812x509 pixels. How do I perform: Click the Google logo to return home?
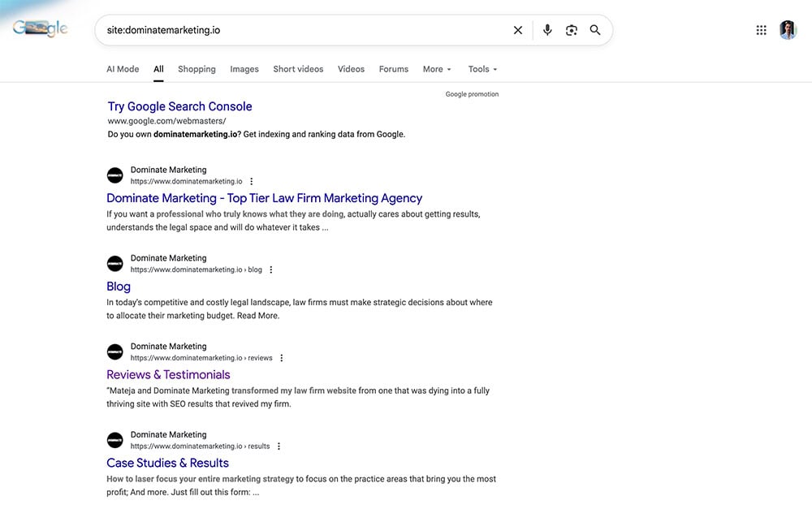tap(39, 27)
